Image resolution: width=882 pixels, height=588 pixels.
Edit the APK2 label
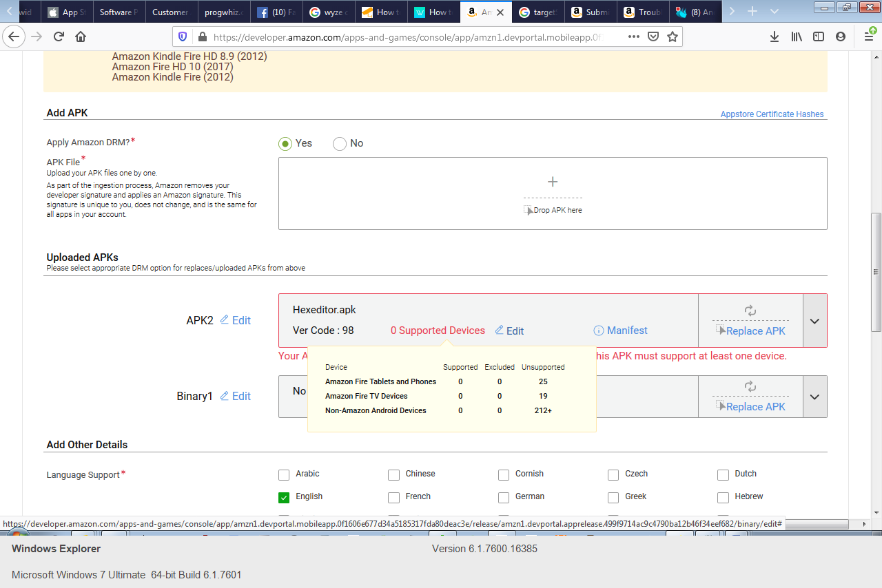pos(235,320)
